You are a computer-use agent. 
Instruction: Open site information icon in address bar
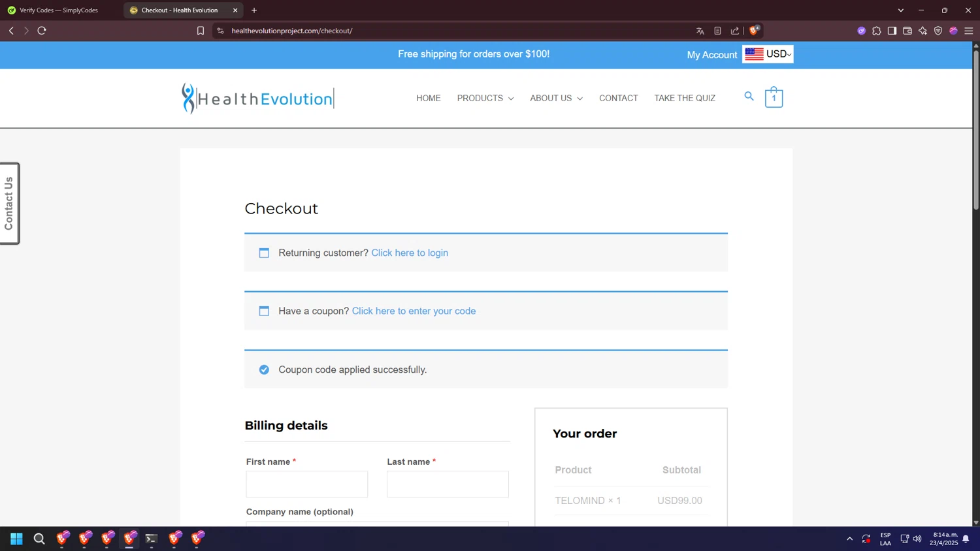click(x=221, y=31)
